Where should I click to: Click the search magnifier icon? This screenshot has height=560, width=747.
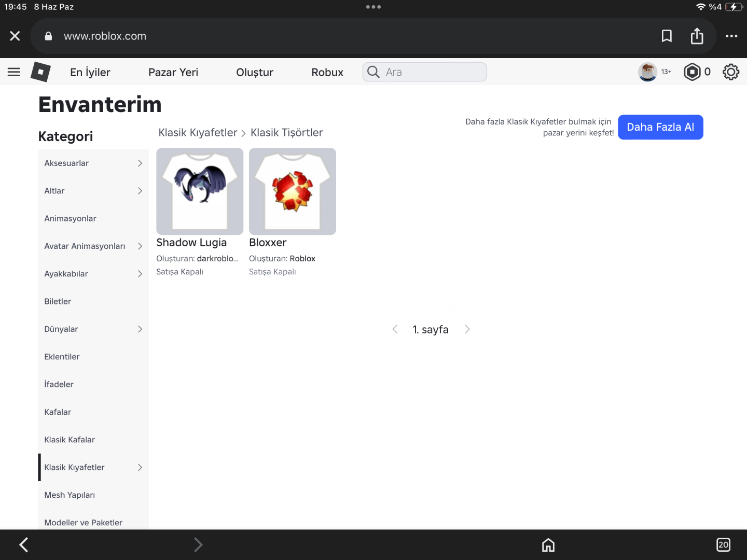pyautogui.click(x=374, y=72)
